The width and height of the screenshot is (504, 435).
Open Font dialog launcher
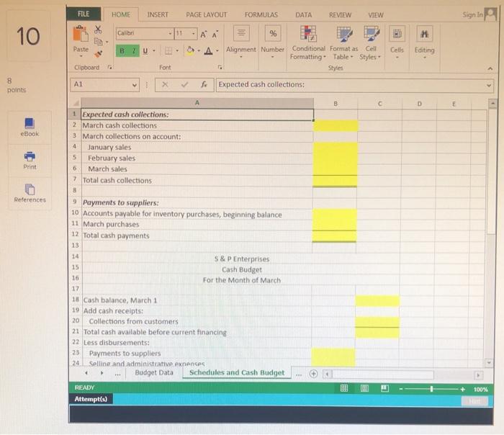click(x=220, y=67)
